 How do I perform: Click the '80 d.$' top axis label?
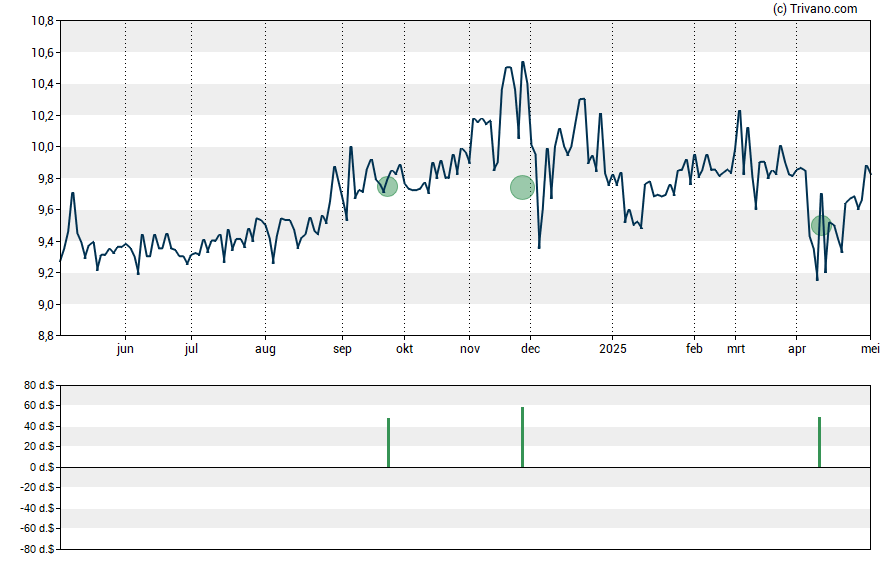(x=39, y=386)
